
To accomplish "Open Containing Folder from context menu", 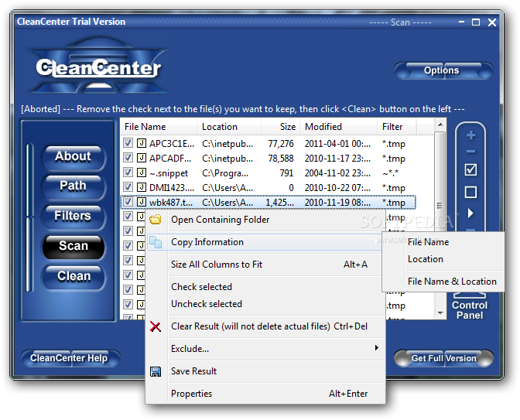I will coord(265,220).
